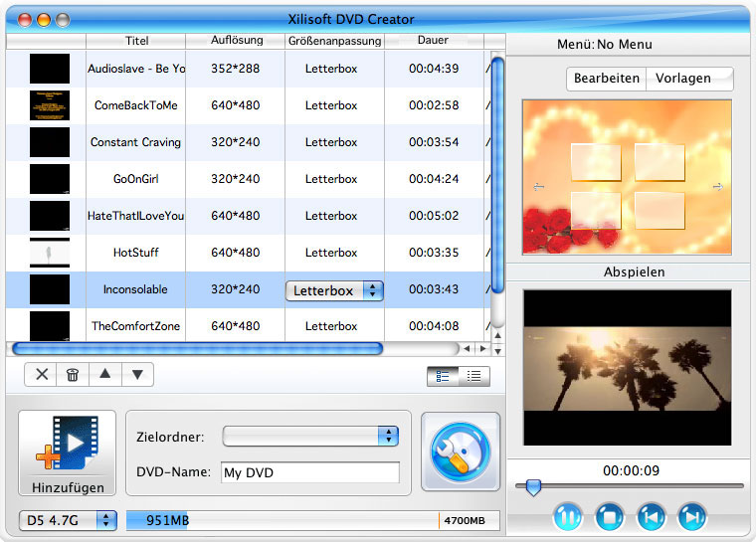
Task: Jump to previous clip in preview
Action: coord(651,517)
